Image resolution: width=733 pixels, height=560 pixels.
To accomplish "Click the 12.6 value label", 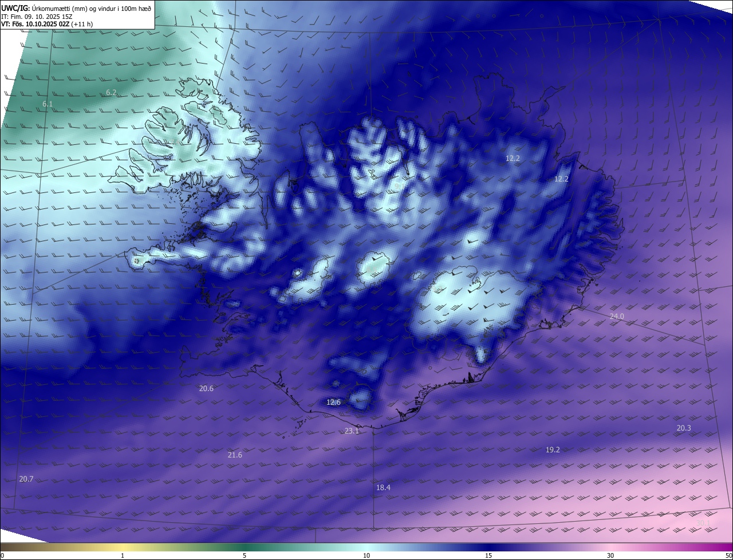I will (333, 402).
